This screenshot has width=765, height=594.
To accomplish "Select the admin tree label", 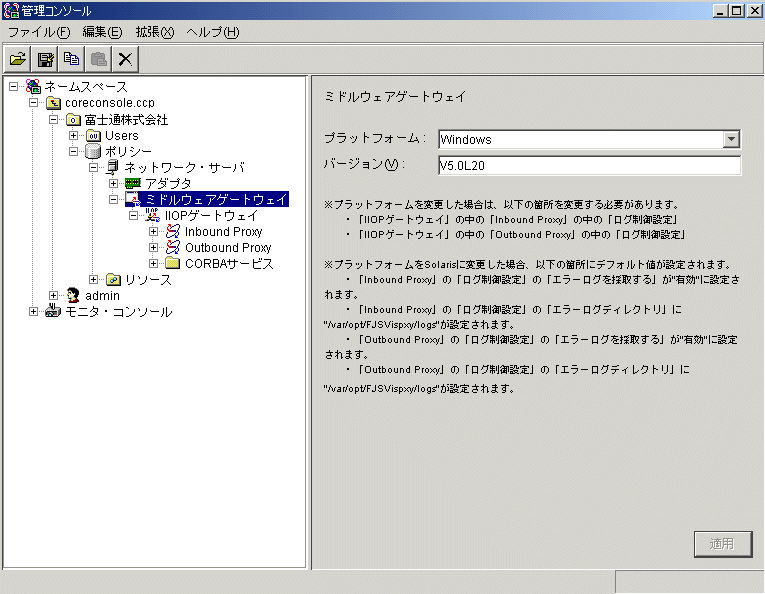I will 102,296.
